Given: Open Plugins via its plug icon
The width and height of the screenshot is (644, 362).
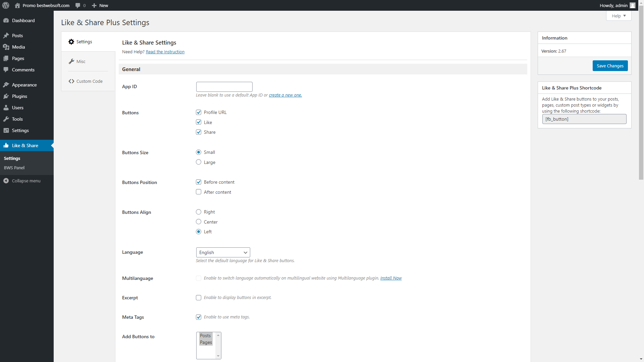Looking at the screenshot, I should tap(6, 96).
